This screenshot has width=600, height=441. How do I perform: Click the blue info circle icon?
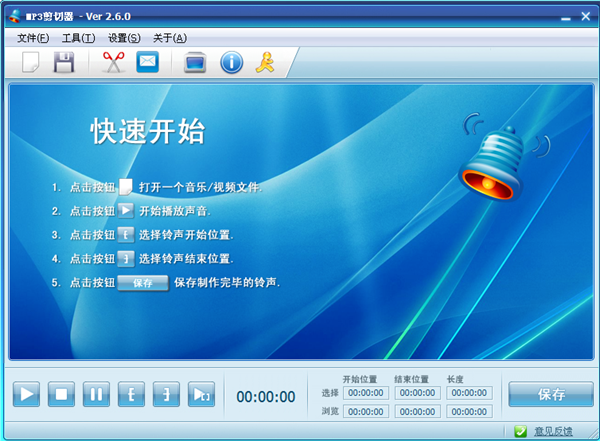point(232,62)
